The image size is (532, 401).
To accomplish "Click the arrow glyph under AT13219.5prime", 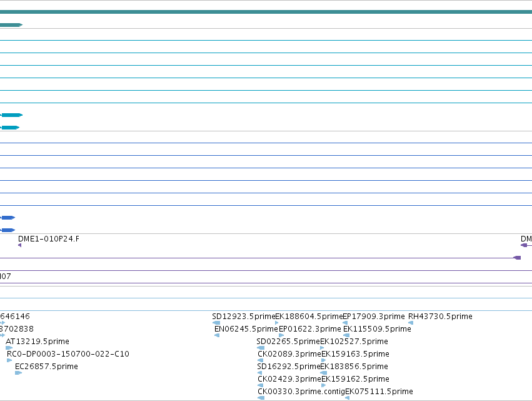I will pyautogui.click(x=9, y=348).
